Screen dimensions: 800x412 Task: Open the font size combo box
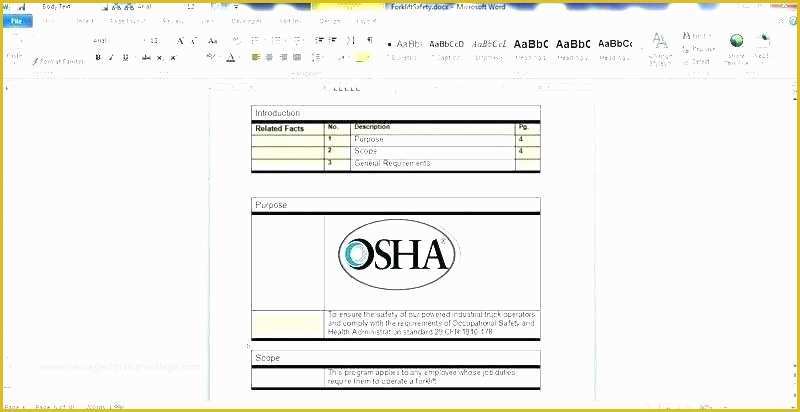pos(155,41)
